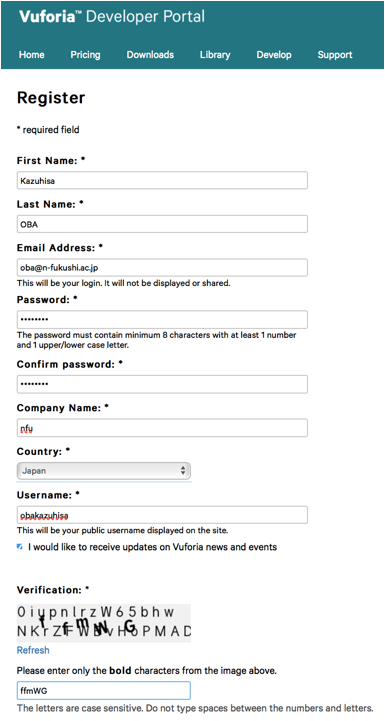
Task: Click the verification captcha image
Action: click(x=103, y=623)
